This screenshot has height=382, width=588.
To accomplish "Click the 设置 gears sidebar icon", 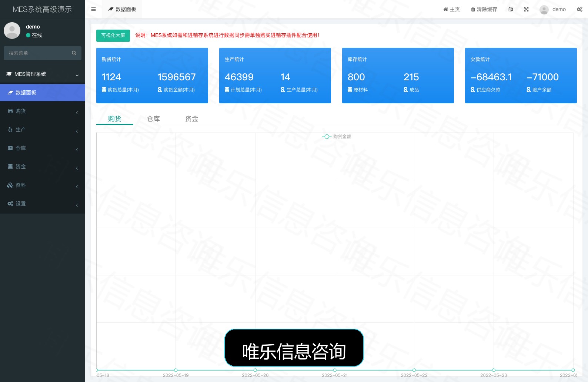I will [x=10, y=204].
